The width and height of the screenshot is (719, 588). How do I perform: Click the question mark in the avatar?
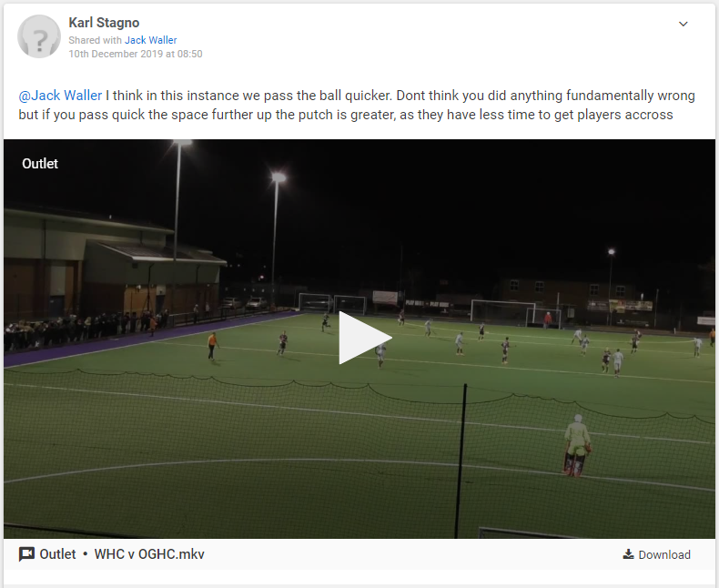click(x=40, y=41)
